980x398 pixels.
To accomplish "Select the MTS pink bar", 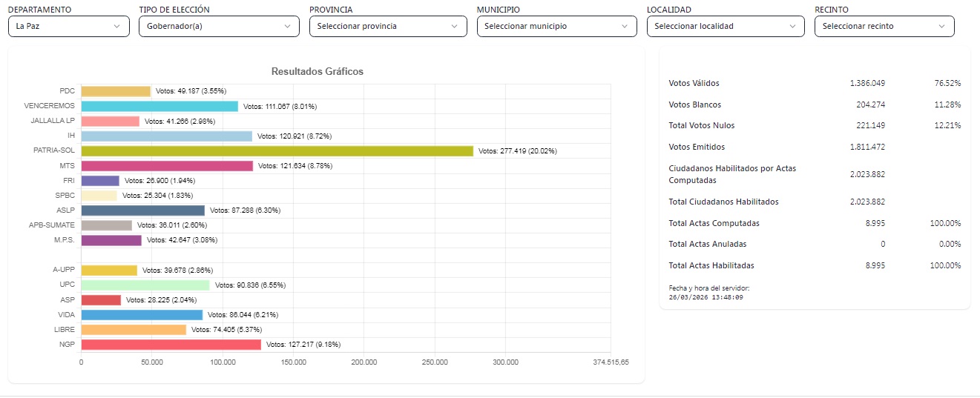I will point(167,166).
